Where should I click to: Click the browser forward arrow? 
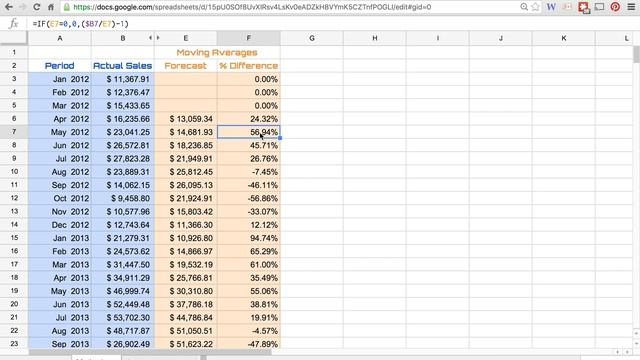click(x=22, y=7)
